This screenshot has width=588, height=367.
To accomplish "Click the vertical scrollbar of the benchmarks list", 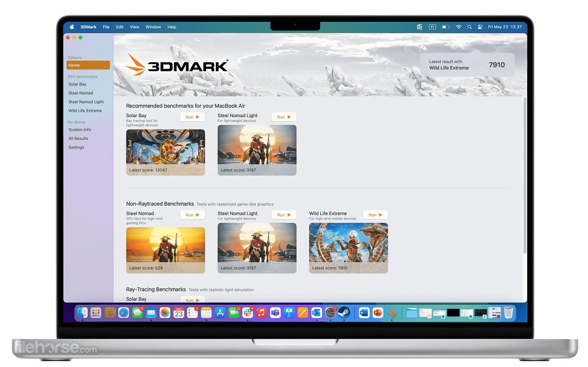I will (525, 175).
